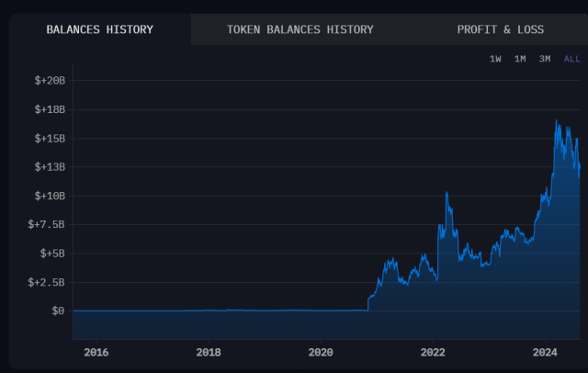
Task: Set chart range to 3M
Action: [545, 59]
